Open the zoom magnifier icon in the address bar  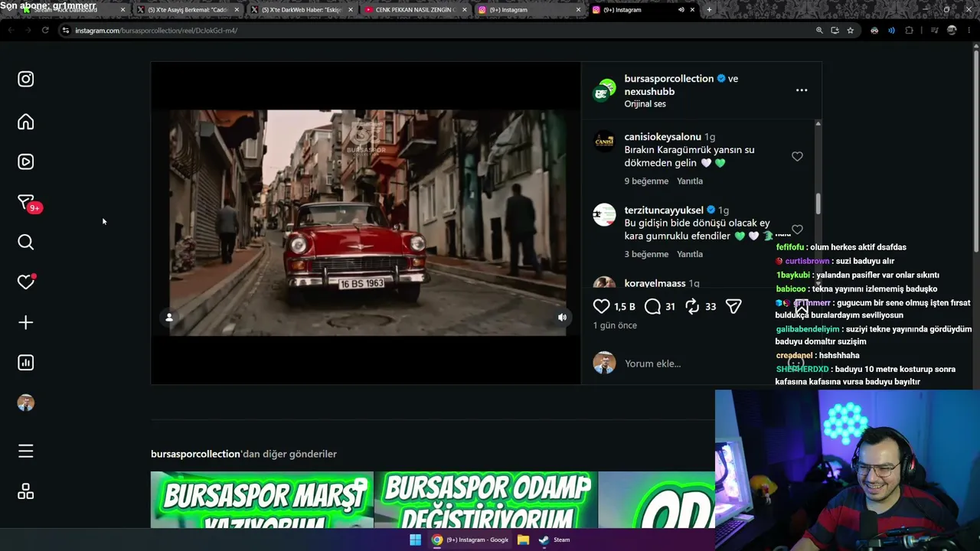(819, 31)
